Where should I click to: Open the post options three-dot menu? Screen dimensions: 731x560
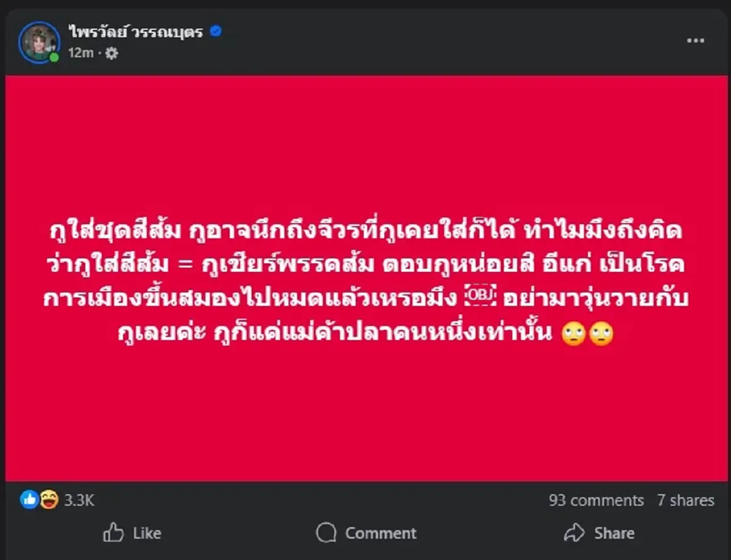click(695, 40)
